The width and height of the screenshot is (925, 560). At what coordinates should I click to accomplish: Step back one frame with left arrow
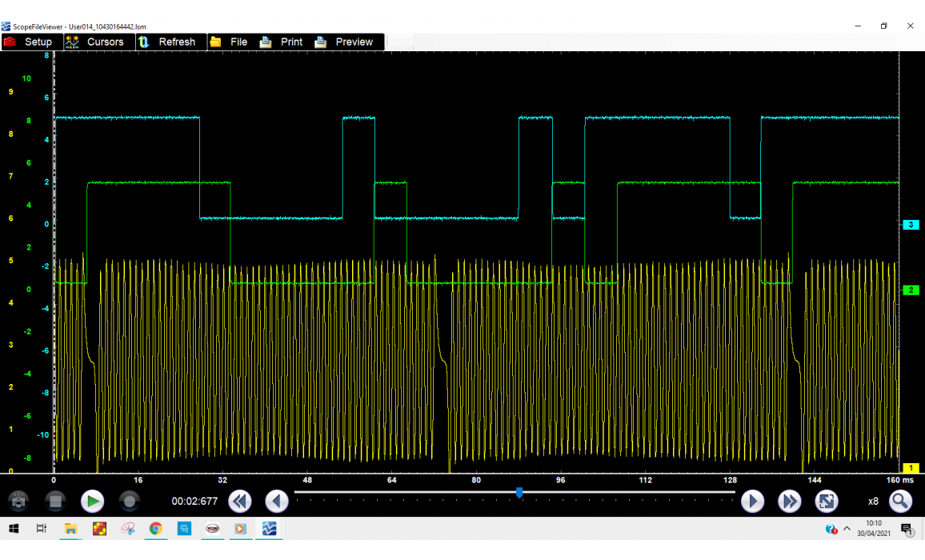(277, 502)
